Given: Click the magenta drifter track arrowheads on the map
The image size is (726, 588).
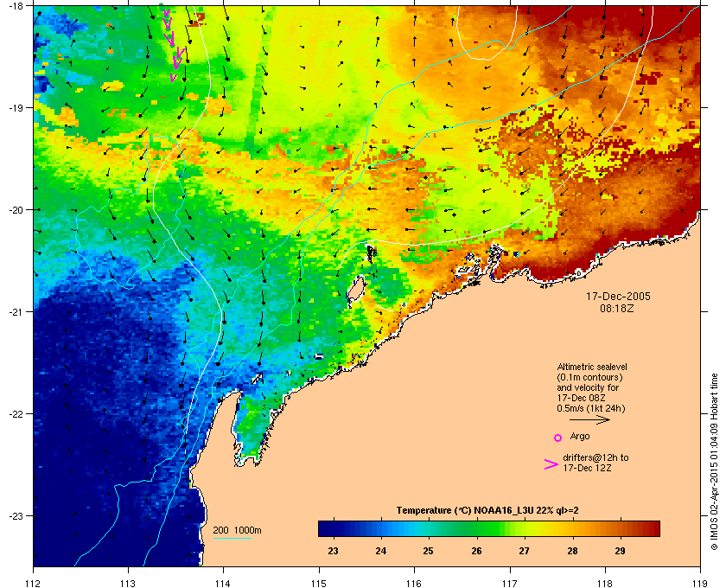Looking at the screenshot, I should click(173, 44).
